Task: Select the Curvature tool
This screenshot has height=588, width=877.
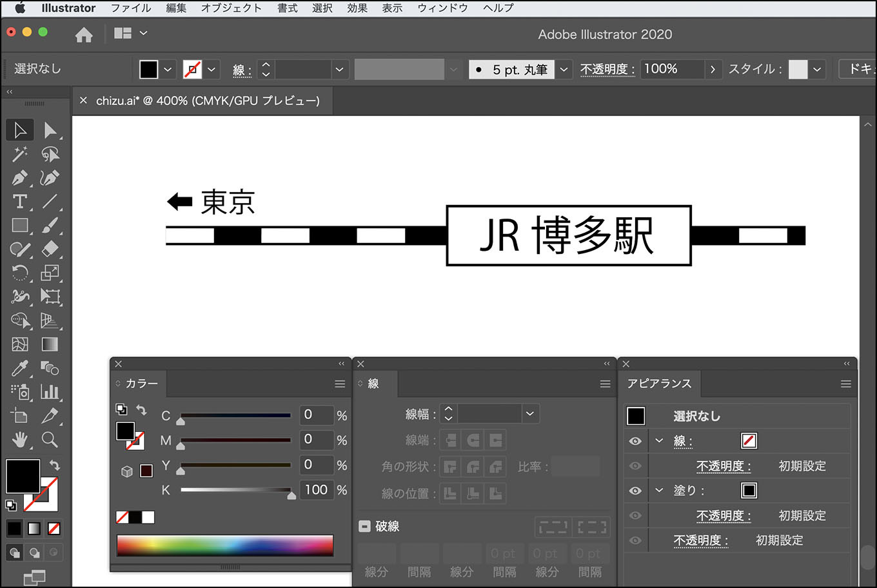Action: pos(50,178)
